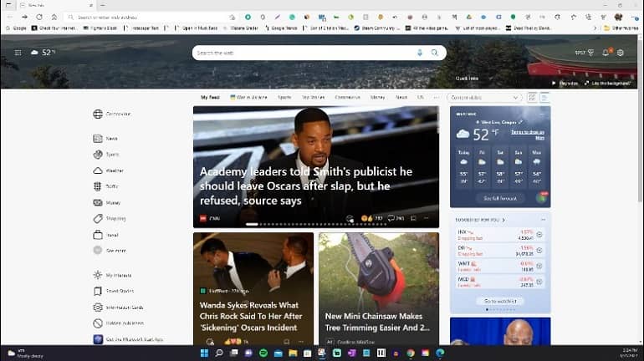Open taskbar search magnifier
Screen dimensions: 644x361
(x=219, y=353)
